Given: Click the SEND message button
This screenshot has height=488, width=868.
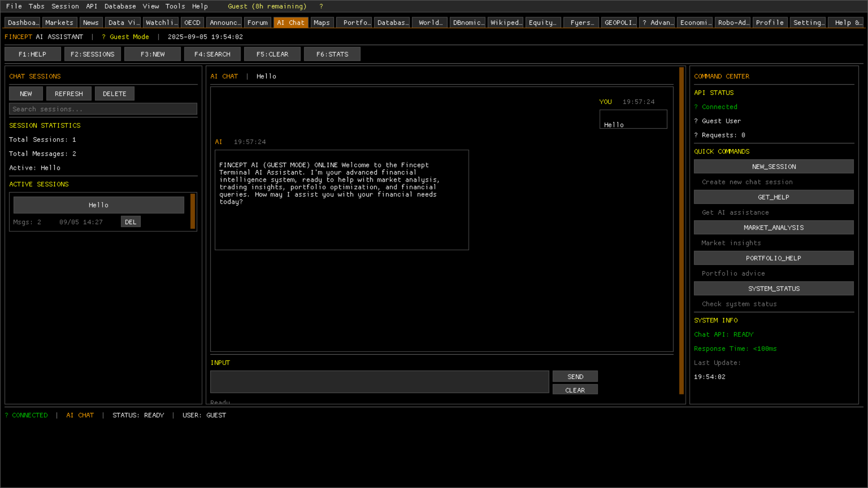Looking at the screenshot, I should point(575,376).
